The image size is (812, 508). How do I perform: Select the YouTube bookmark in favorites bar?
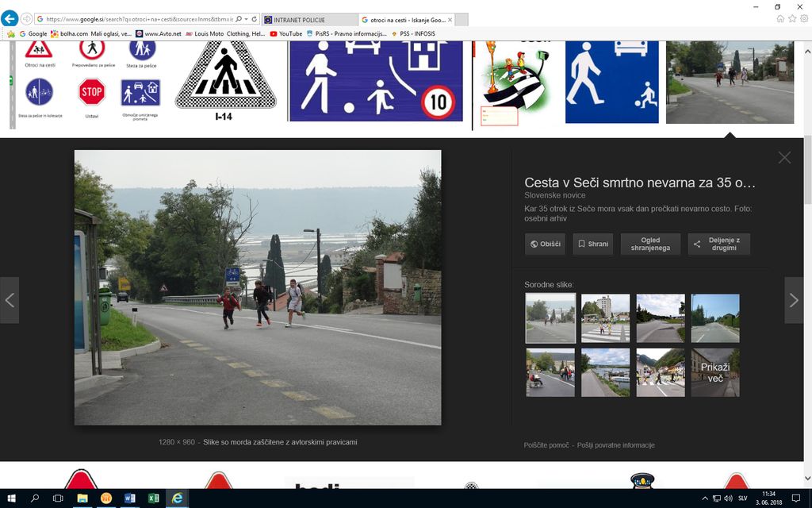pyautogui.click(x=286, y=34)
